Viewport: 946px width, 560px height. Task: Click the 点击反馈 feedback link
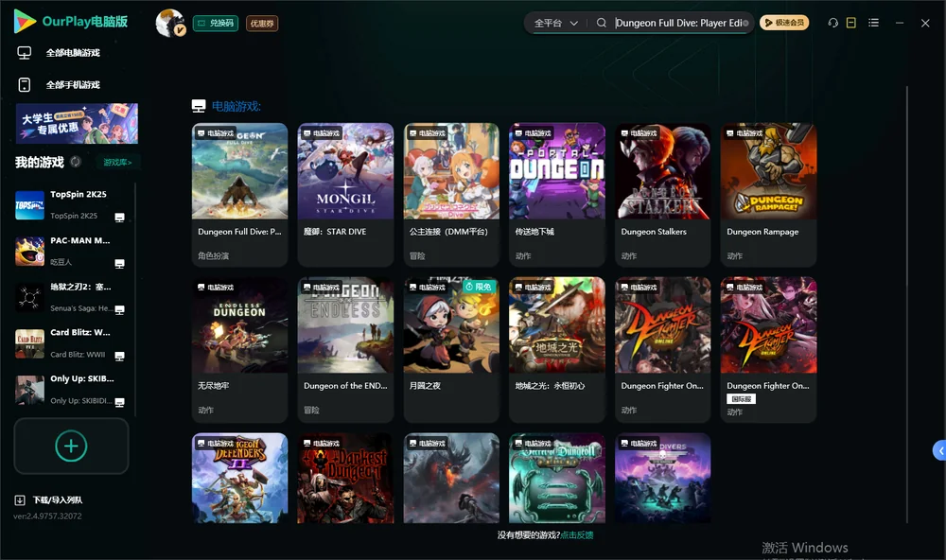577,534
